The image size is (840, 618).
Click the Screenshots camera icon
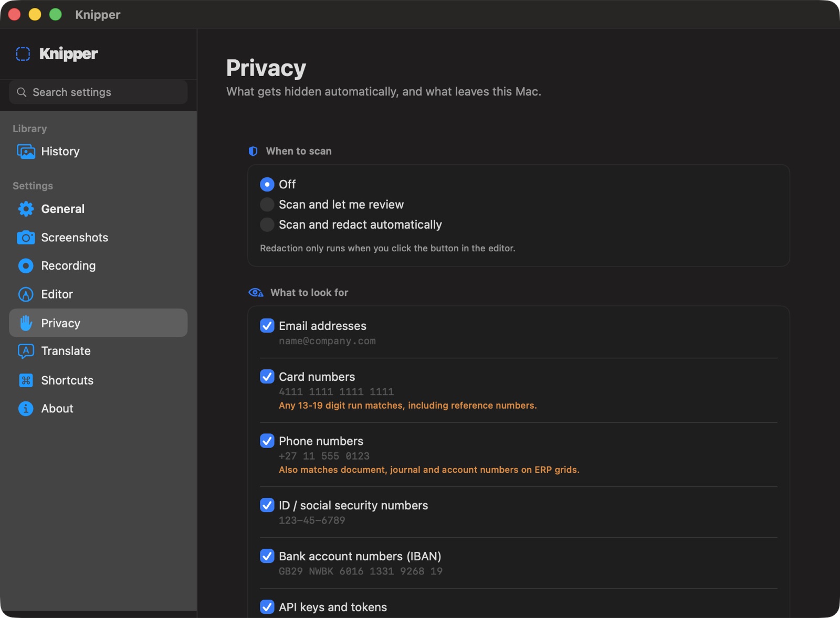(26, 238)
